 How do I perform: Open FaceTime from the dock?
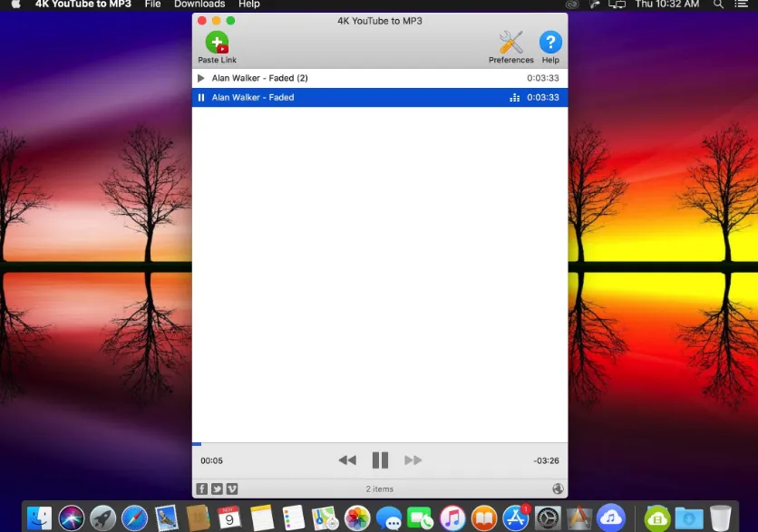(420, 518)
